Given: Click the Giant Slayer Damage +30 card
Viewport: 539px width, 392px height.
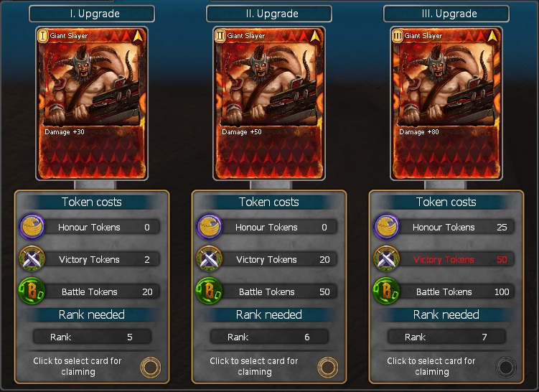Looking at the screenshot, I should 92,103.
